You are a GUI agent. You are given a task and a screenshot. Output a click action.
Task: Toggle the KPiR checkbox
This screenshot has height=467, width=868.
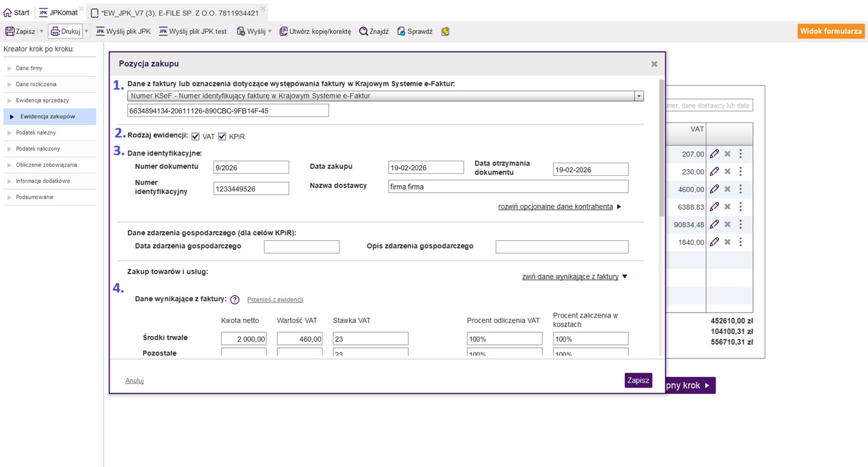click(x=222, y=137)
